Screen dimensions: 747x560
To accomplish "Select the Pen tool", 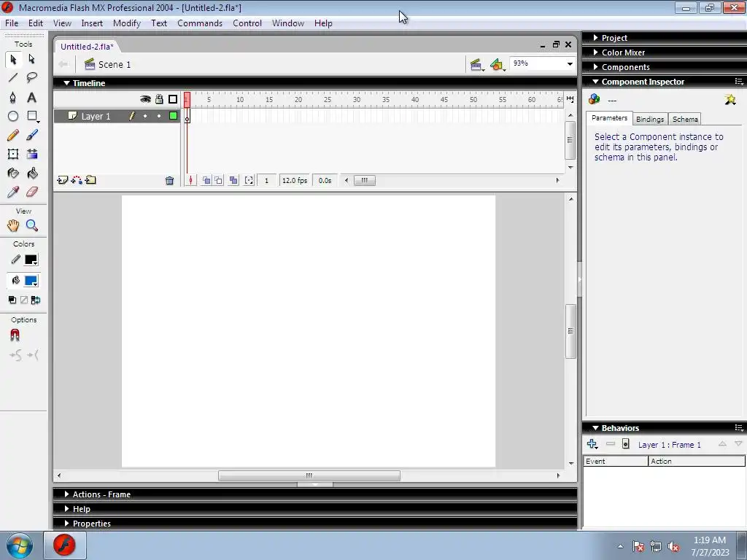I will [13, 98].
